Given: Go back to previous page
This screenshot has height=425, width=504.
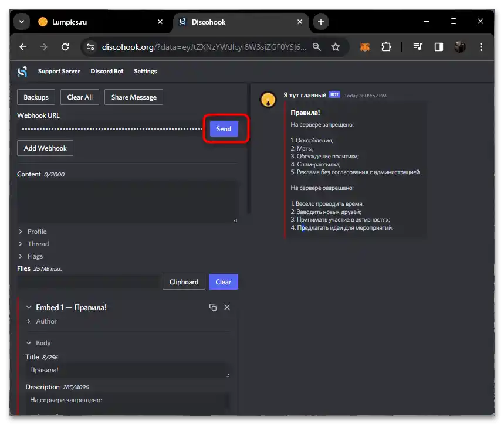Looking at the screenshot, I should coord(23,47).
